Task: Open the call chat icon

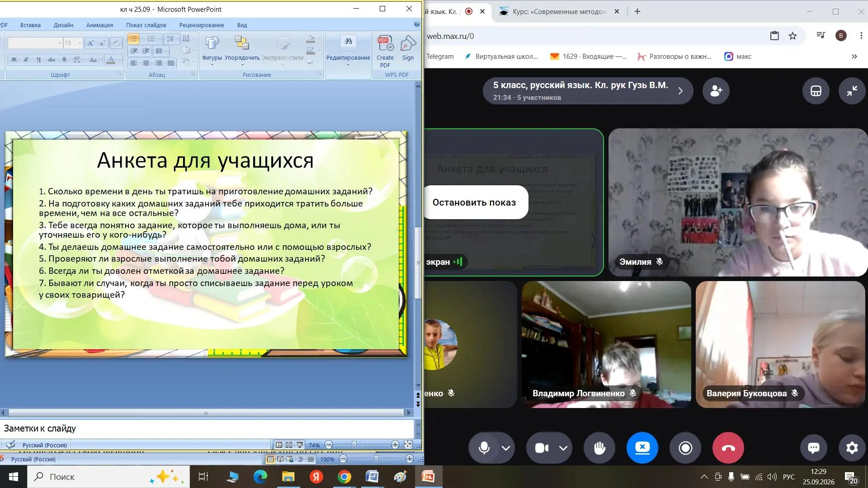Action: tap(814, 448)
